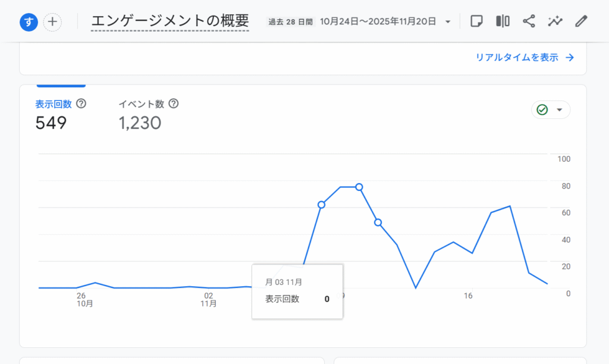Click help icon beside イベント数
Viewport: 609px width, 364px height.
(x=174, y=103)
